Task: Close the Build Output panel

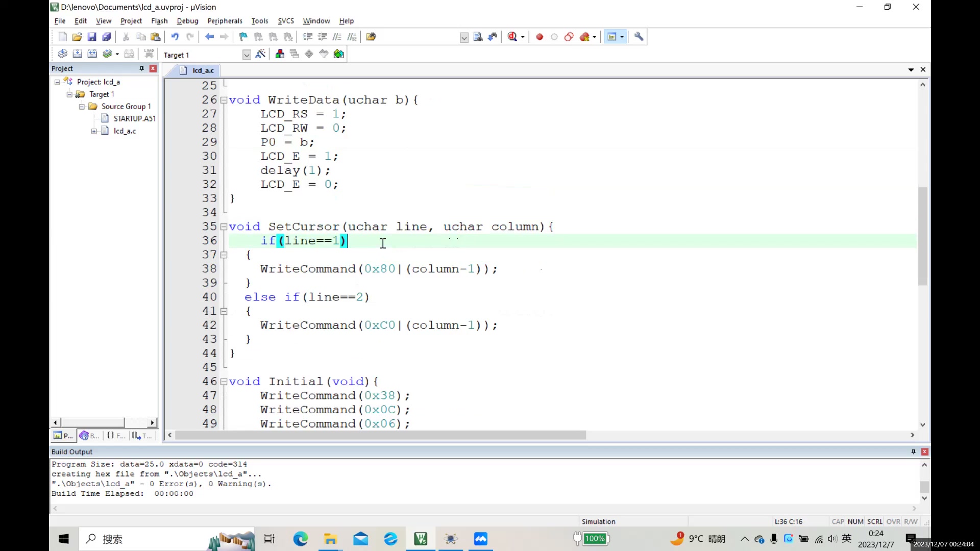Action: click(x=924, y=452)
